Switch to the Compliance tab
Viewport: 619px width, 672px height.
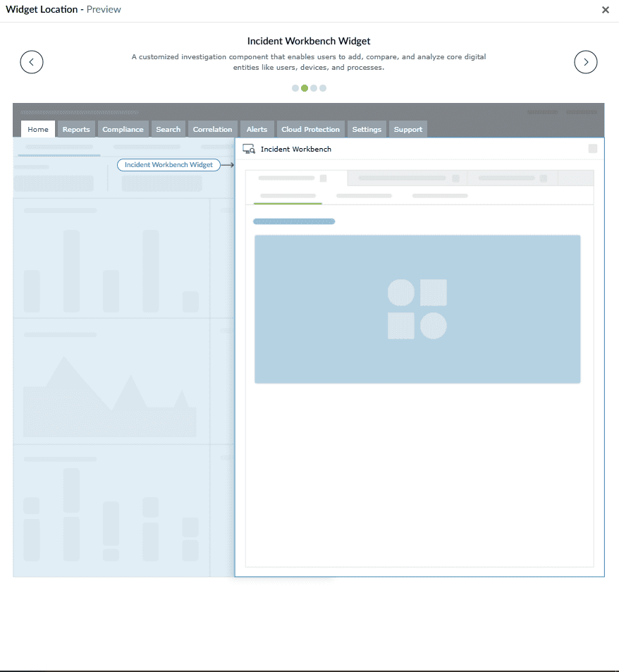click(x=123, y=130)
